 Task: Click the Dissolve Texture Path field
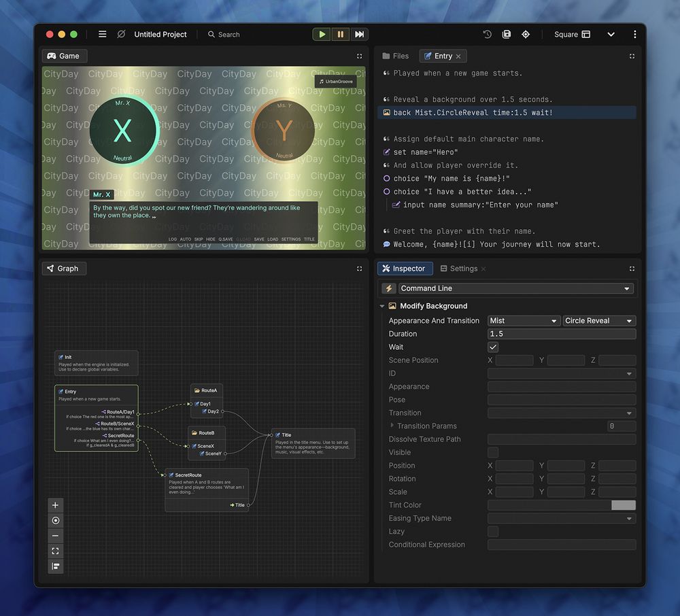click(x=562, y=439)
